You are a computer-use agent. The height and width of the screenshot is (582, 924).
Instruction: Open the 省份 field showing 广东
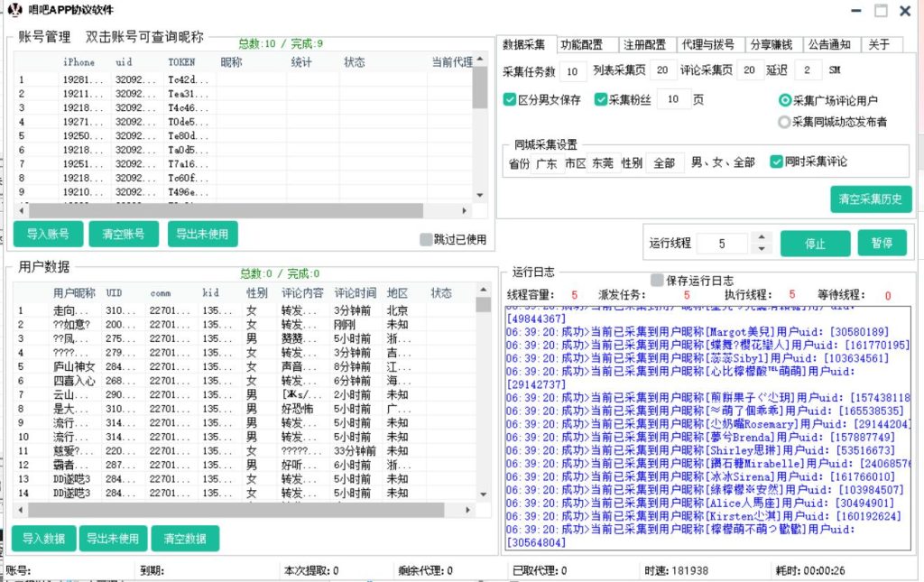tap(546, 163)
